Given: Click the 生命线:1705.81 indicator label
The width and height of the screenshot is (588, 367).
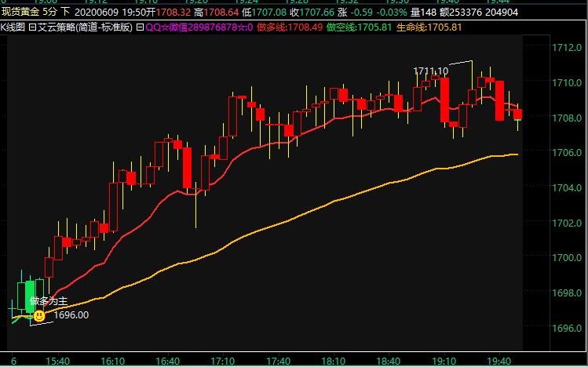Looking at the screenshot, I should [434, 27].
